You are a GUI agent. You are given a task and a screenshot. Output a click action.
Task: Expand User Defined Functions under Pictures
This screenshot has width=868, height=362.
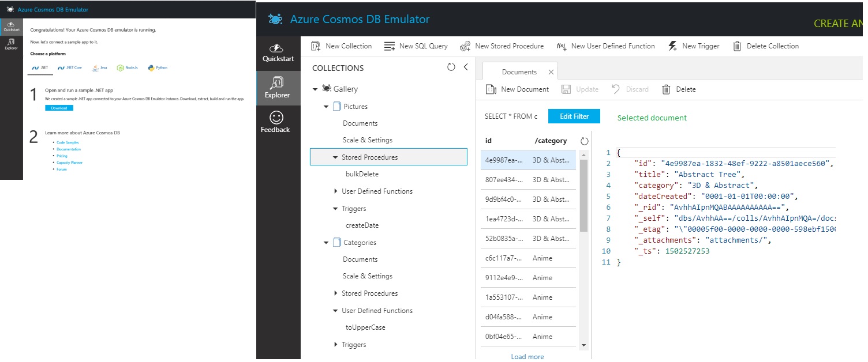click(x=336, y=191)
